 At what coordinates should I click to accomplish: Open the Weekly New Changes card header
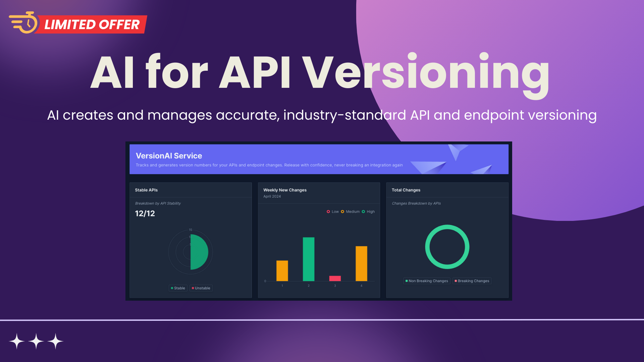285,190
